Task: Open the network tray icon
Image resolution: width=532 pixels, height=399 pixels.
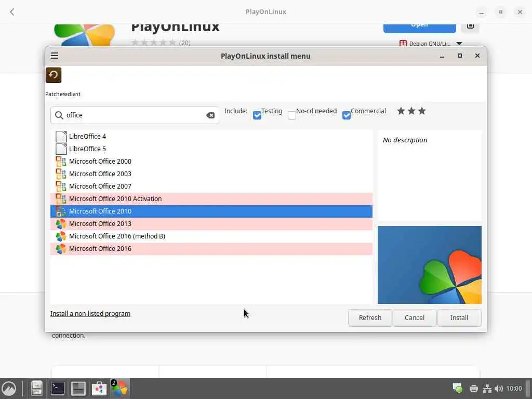Action: point(487,389)
